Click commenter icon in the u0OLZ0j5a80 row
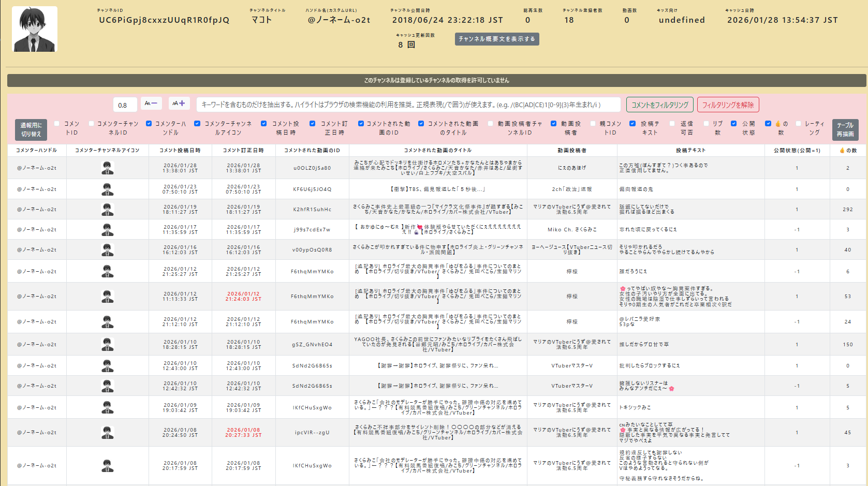The image size is (868, 486). point(107,168)
